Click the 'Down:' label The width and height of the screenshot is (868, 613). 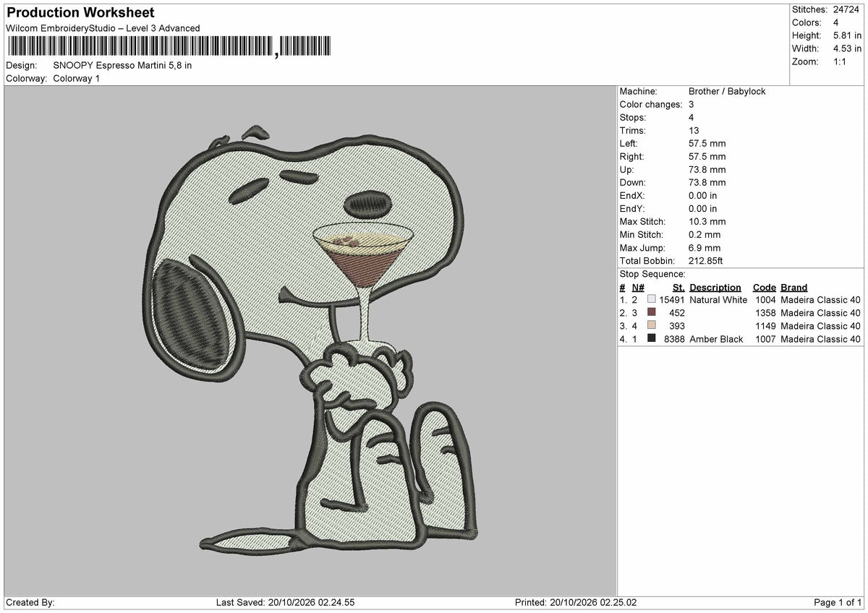633,182
